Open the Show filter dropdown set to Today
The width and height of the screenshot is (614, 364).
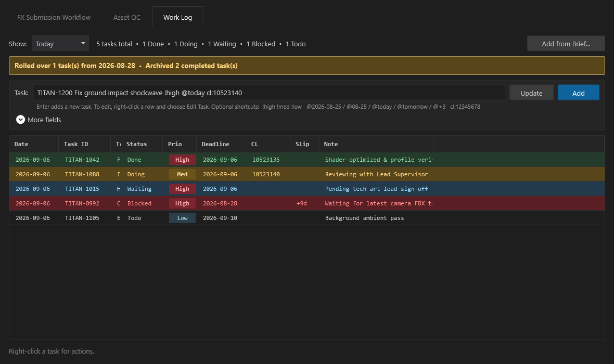[x=60, y=44]
